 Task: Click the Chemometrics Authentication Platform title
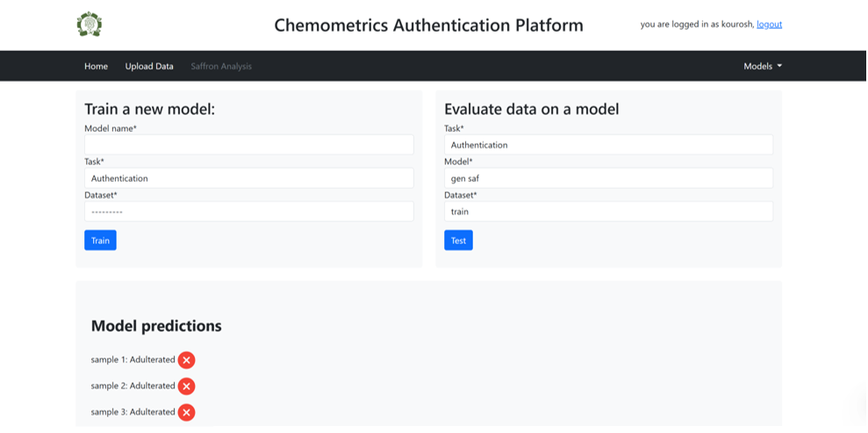pyautogui.click(x=428, y=25)
